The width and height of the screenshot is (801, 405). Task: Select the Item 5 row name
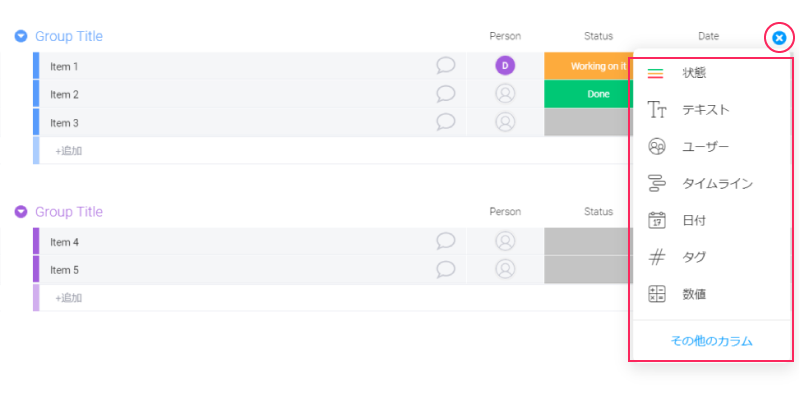click(x=64, y=270)
